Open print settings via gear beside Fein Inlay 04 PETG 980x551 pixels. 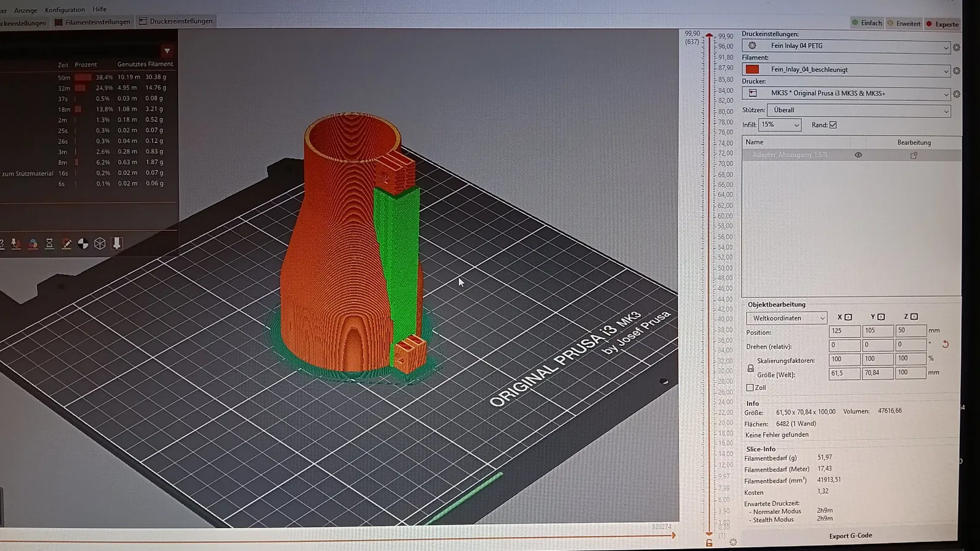click(956, 47)
